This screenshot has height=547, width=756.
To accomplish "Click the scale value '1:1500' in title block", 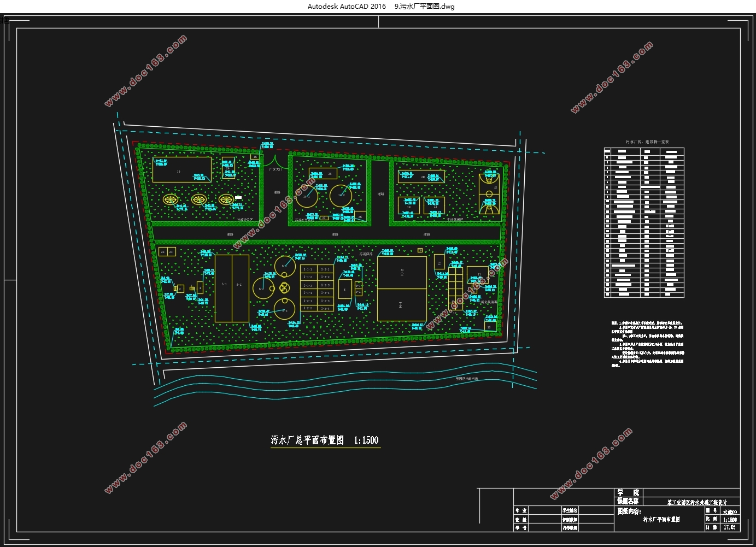I will 730,520.
